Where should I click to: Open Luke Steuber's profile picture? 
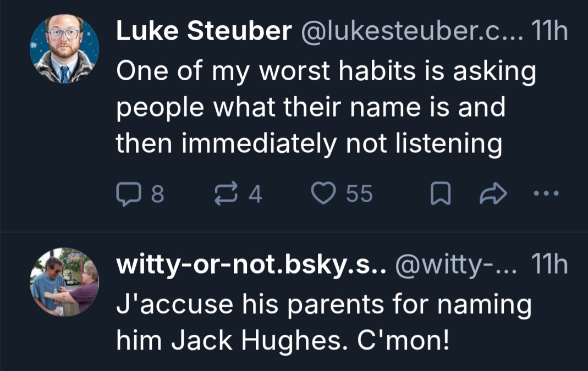[x=64, y=49]
